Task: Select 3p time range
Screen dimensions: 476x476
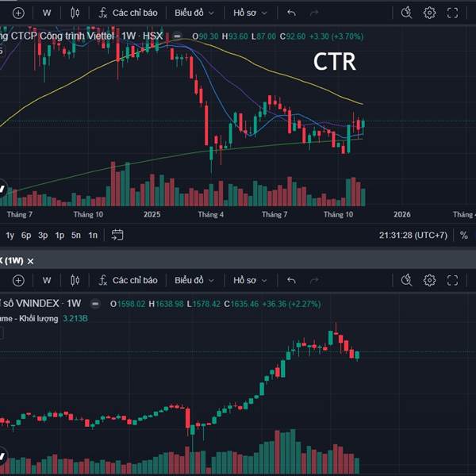Action: [x=43, y=236]
